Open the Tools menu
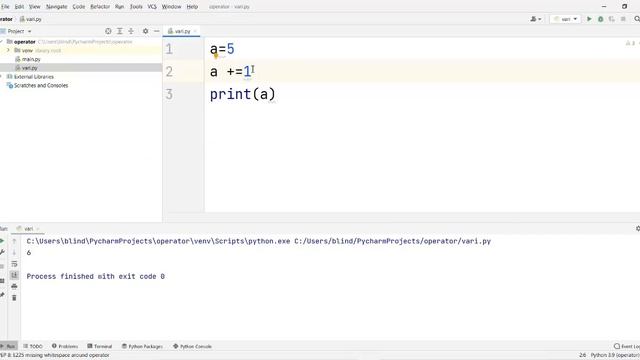 (136, 7)
